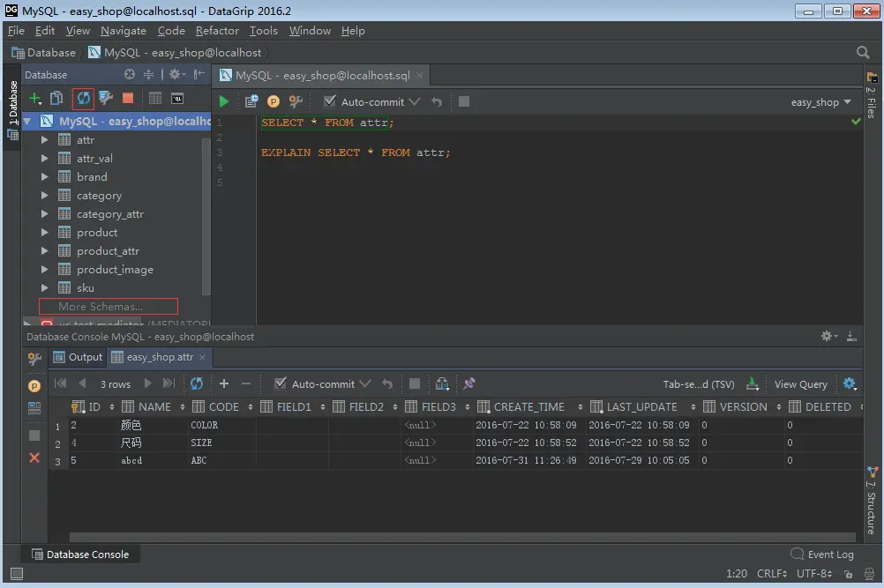Open the Event Log
This screenshot has width=884, height=588.
[x=822, y=555]
